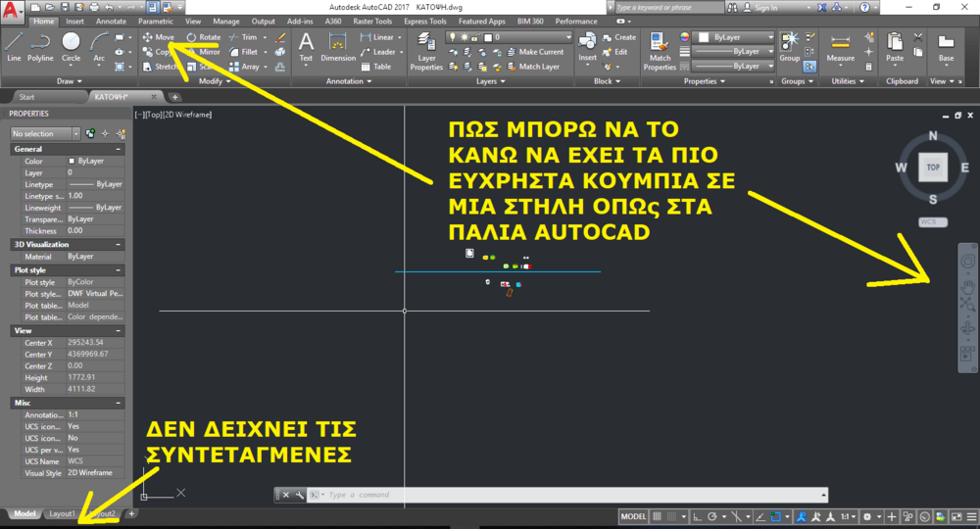Viewport: 980px width, 529px height.
Task: Switch to the Annotate ribbon tab
Action: (111, 21)
